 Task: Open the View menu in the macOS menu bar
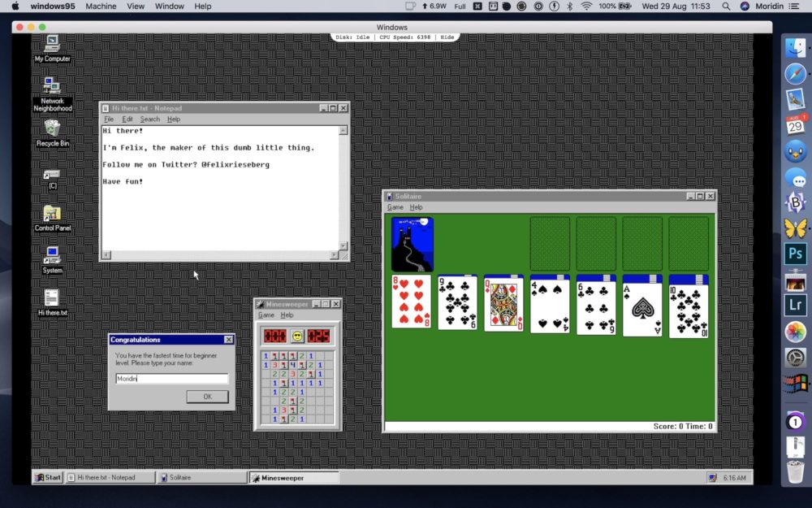point(136,7)
